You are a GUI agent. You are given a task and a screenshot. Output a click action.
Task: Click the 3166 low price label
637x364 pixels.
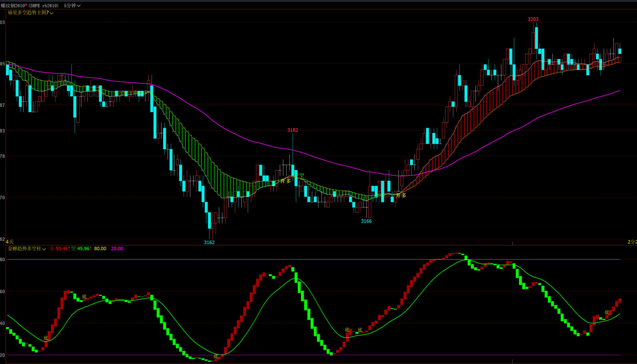pos(366,221)
